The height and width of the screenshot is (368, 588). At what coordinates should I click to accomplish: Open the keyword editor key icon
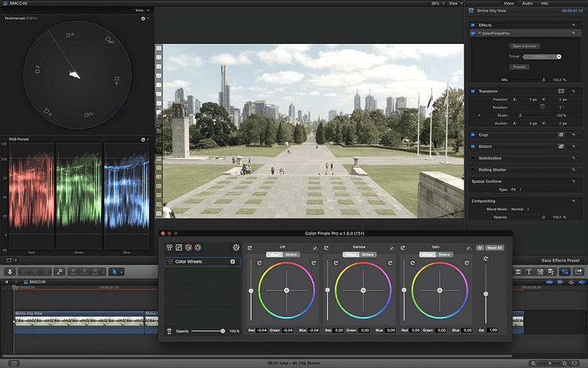[x=60, y=271]
